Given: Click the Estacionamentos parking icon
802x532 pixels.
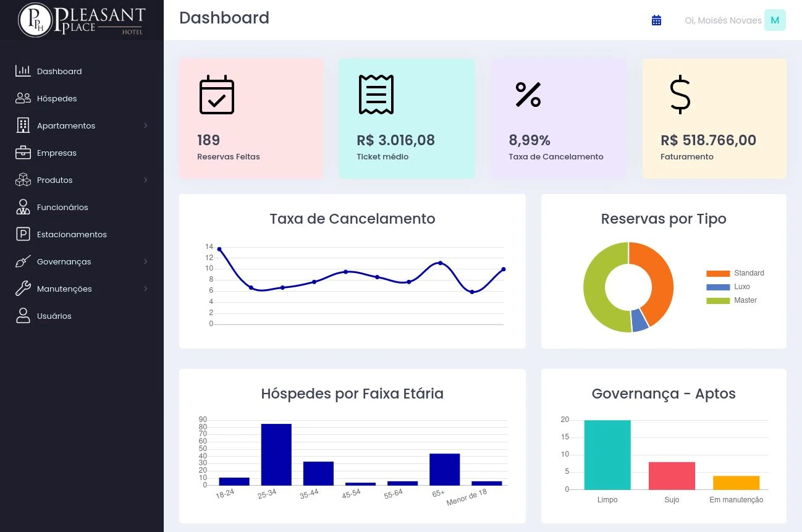Looking at the screenshot, I should point(23,234).
